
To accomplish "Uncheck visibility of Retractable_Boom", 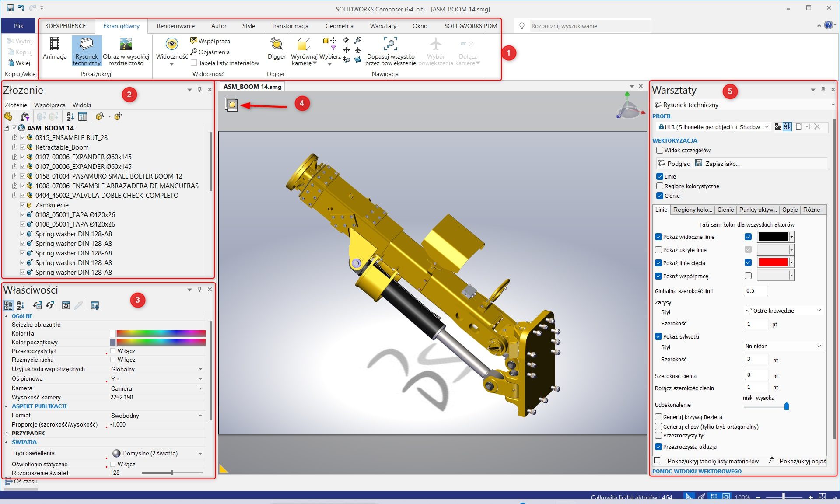I will click(x=23, y=147).
